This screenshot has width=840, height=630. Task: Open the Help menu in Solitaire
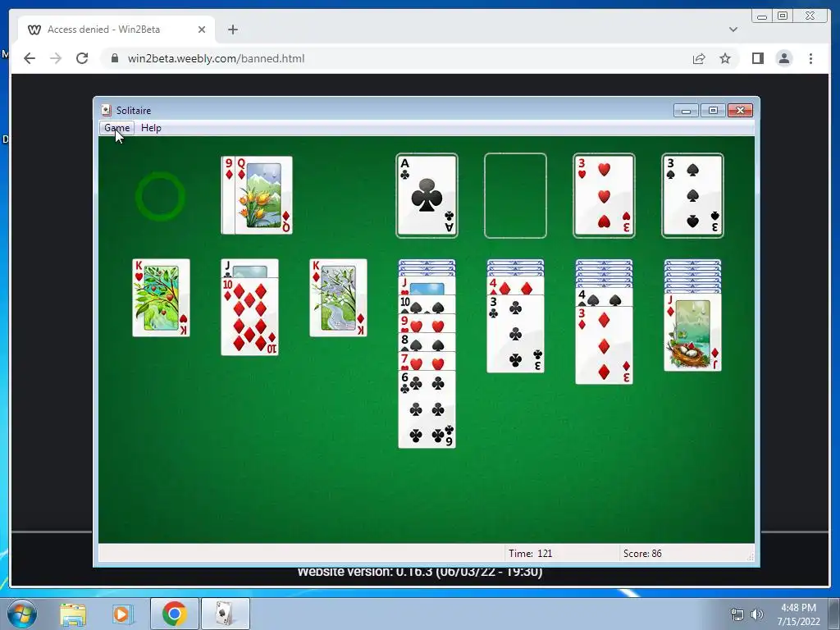pos(151,128)
